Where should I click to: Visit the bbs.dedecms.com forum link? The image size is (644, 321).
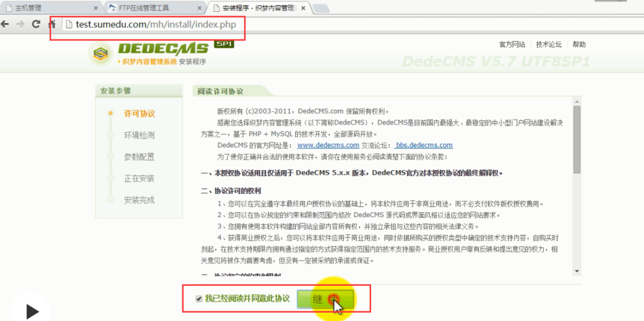pos(423,145)
